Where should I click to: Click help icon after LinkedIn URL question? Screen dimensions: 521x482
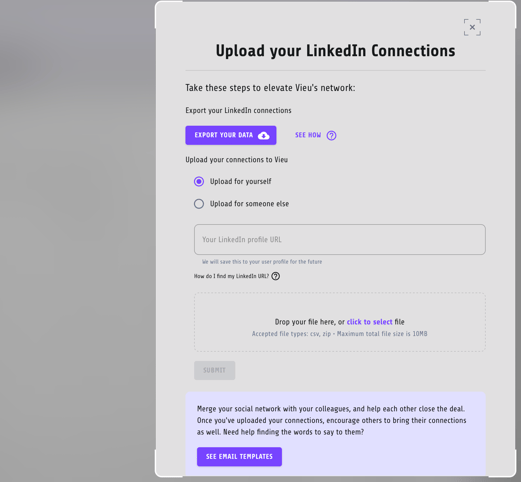point(275,276)
